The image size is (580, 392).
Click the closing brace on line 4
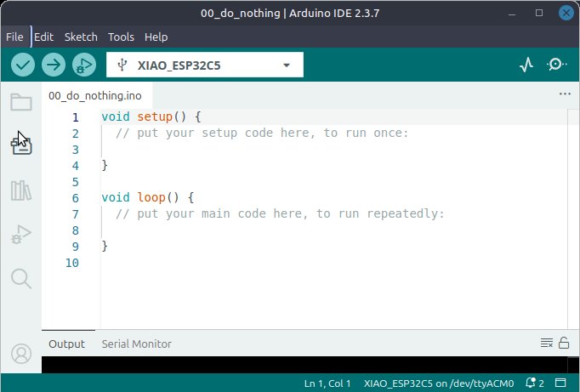(105, 165)
